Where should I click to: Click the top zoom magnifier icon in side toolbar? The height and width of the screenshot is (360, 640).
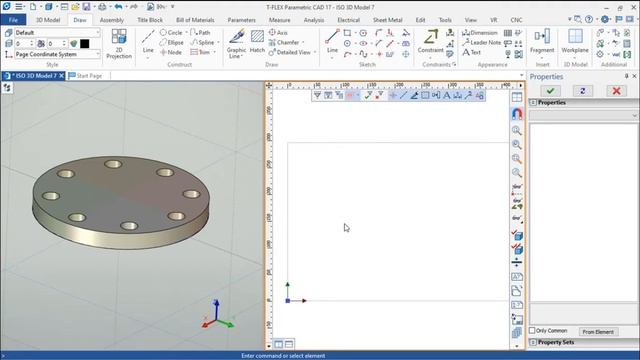pyautogui.click(x=517, y=131)
